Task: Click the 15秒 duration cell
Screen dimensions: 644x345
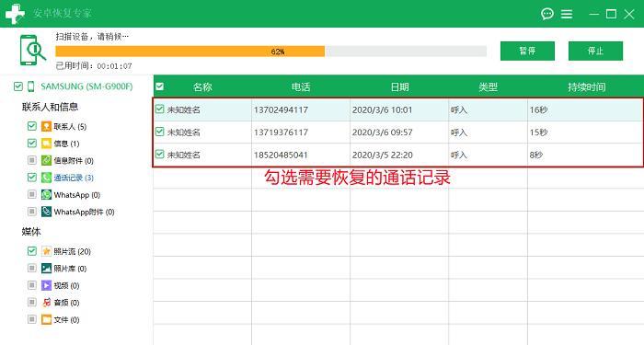Action: (538, 132)
